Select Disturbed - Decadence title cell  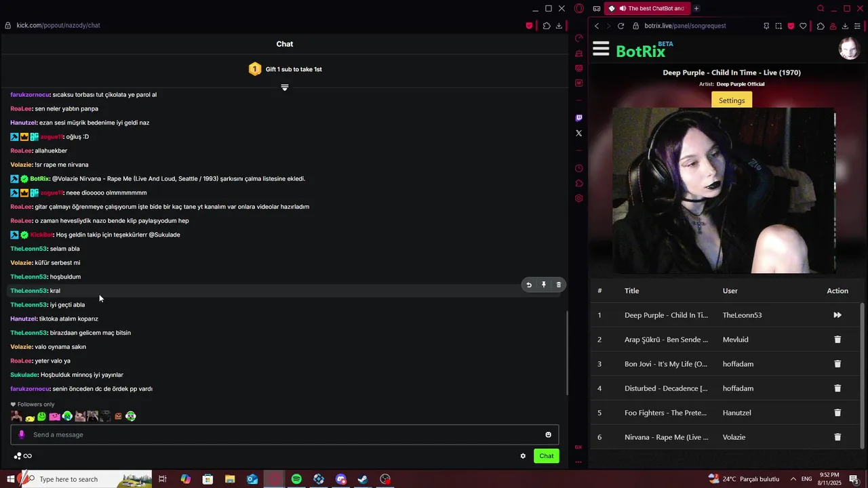click(x=666, y=388)
